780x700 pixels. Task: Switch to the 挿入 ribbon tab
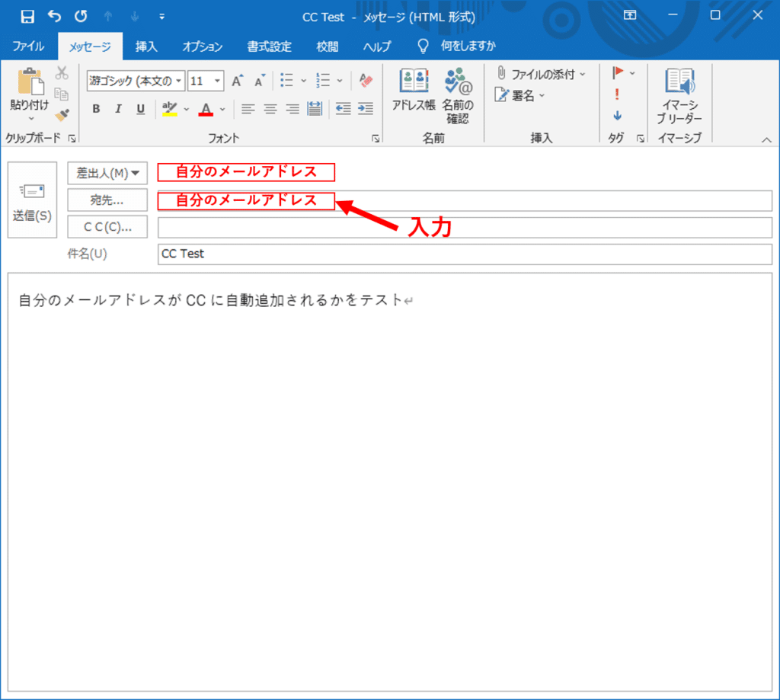(145, 46)
